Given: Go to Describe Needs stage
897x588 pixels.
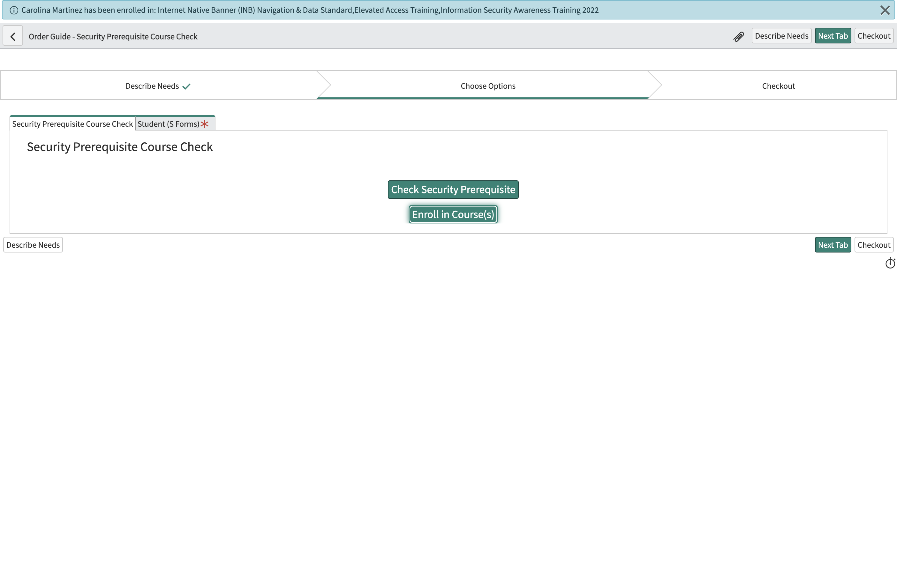Looking at the screenshot, I should [158, 86].
